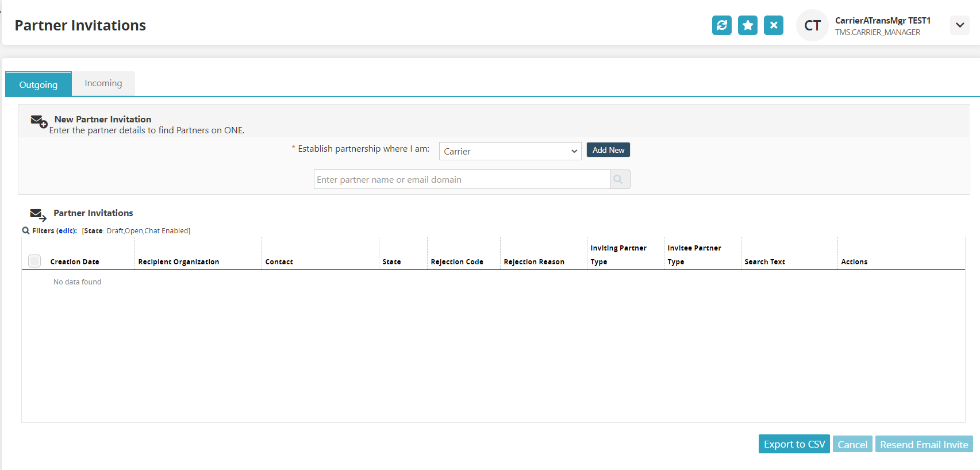Click the edit filters link

(66, 230)
